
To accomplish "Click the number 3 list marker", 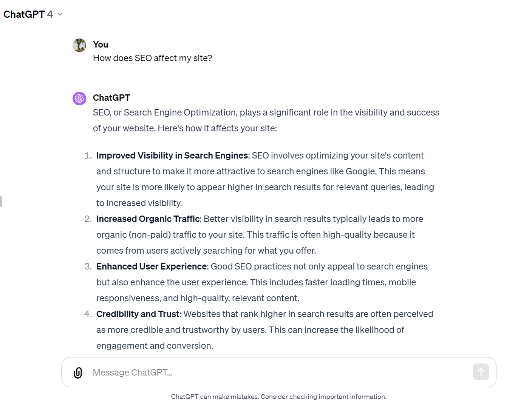I will pyautogui.click(x=88, y=266).
